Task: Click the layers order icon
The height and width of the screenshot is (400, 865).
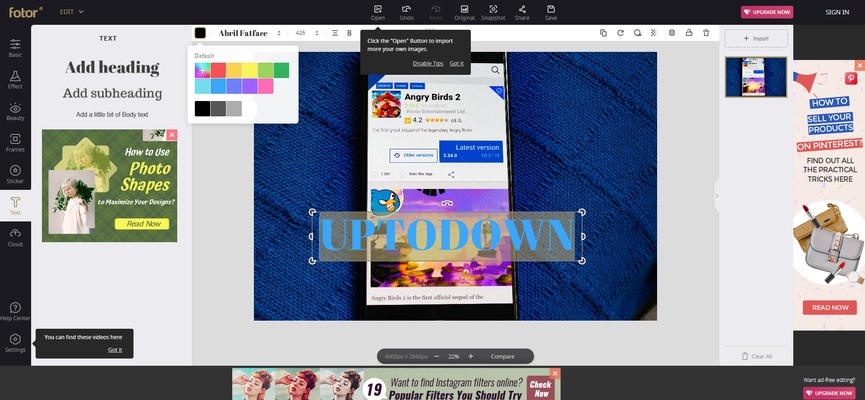Action: point(671,33)
